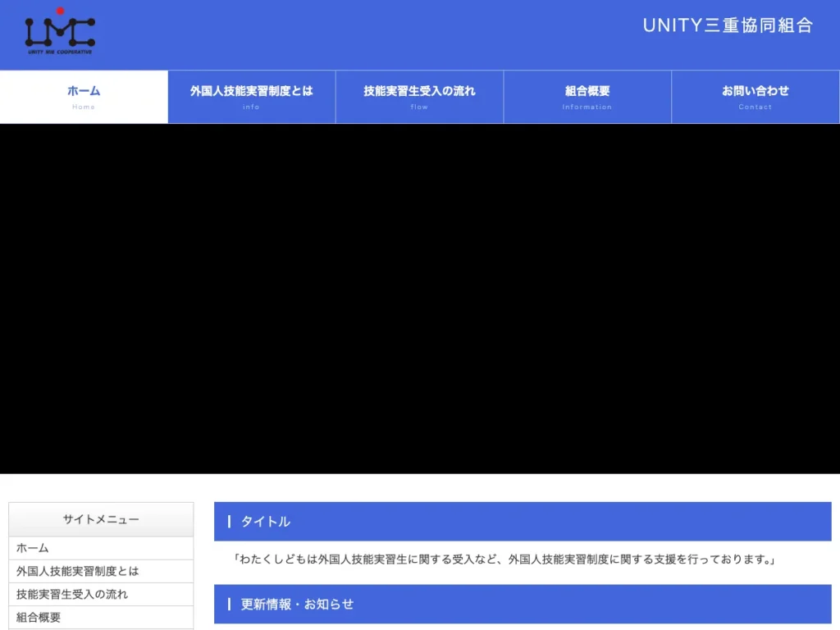
Task: Click the UMC Unity Mie Cooperative logo
Action: pyautogui.click(x=60, y=31)
